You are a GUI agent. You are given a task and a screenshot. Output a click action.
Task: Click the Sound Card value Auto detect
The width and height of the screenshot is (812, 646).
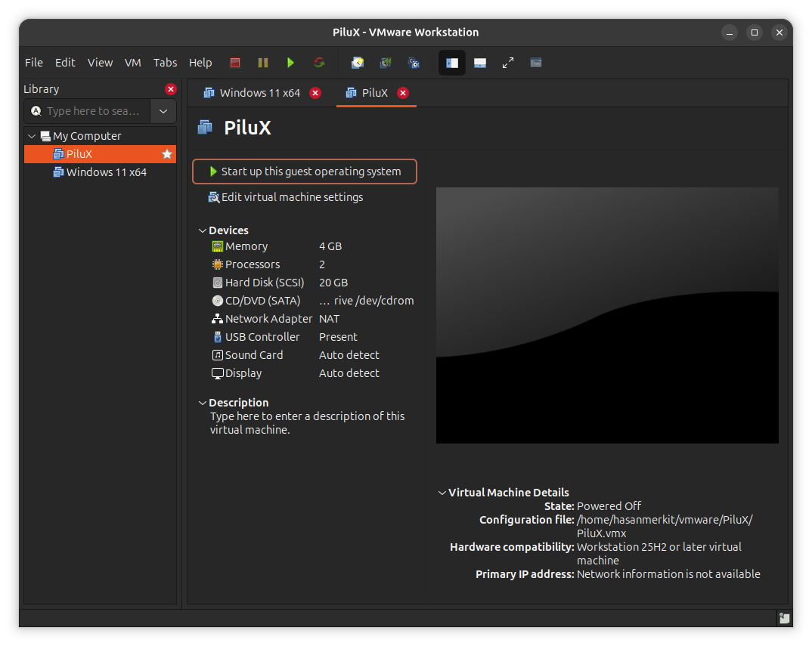[x=349, y=355]
